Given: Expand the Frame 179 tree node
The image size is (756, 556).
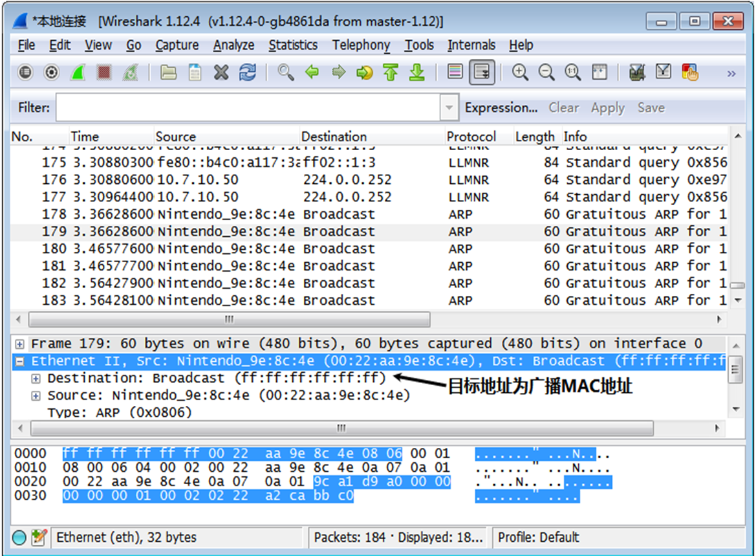Looking at the screenshot, I should coord(19,344).
